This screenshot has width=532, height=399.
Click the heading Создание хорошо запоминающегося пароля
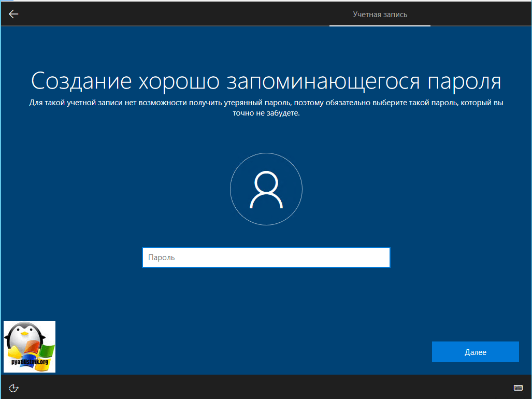point(266,82)
